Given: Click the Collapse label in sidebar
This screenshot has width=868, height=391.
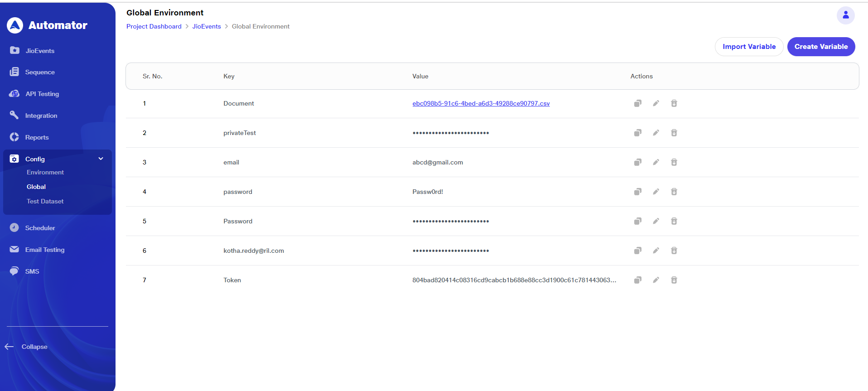Looking at the screenshot, I should click(34, 347).
